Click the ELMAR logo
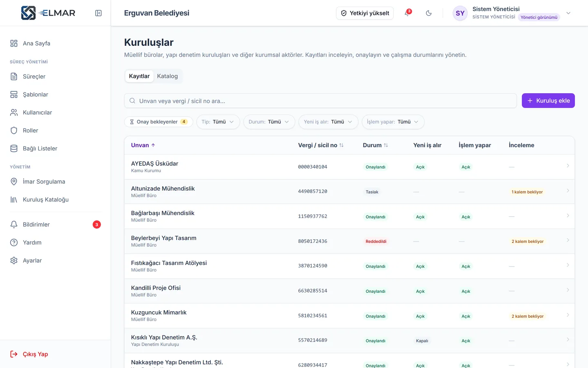The image size is (588, 368). coord(48,13)
